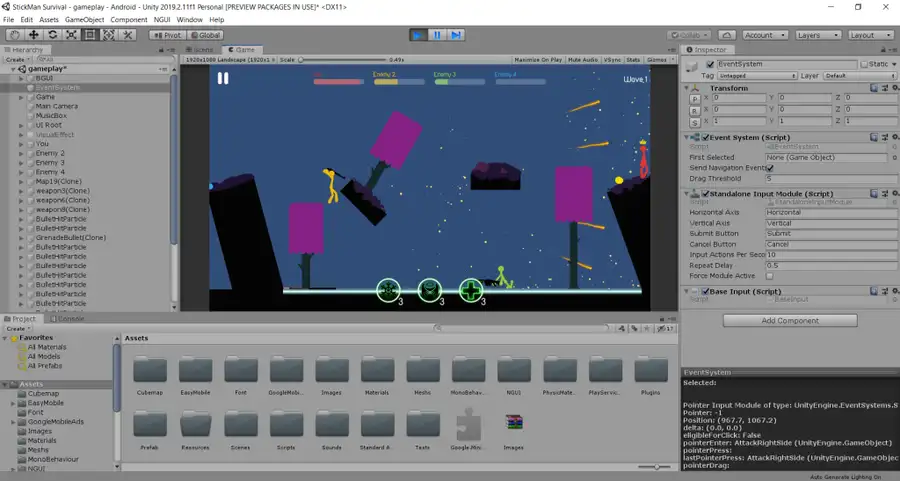Select the Move tool

(33, 35)
